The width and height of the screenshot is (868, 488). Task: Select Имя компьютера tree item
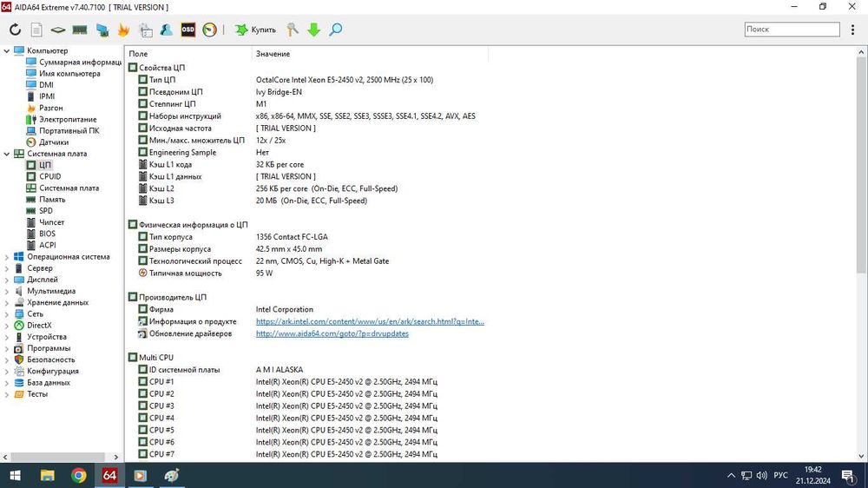[63, 74]
